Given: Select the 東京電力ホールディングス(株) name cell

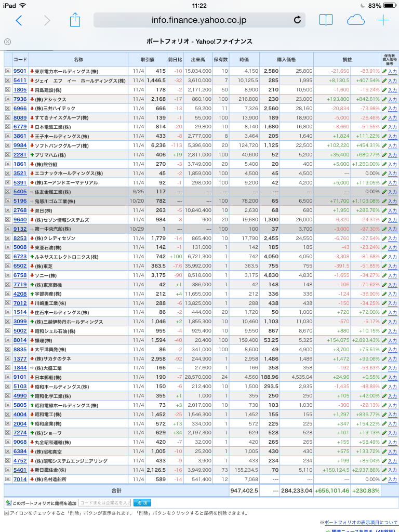Looking at the screenshot, I should [x=78, y=71].
